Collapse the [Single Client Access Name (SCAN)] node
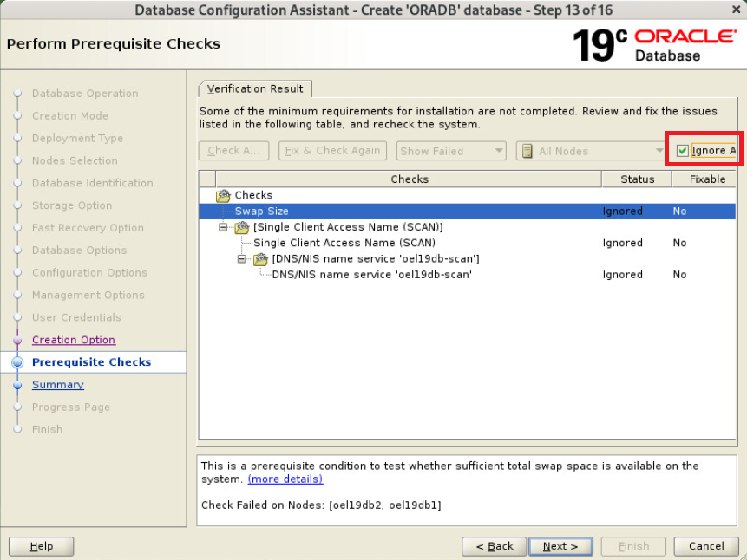Screen dimensions: 747x560 (223, 227)
